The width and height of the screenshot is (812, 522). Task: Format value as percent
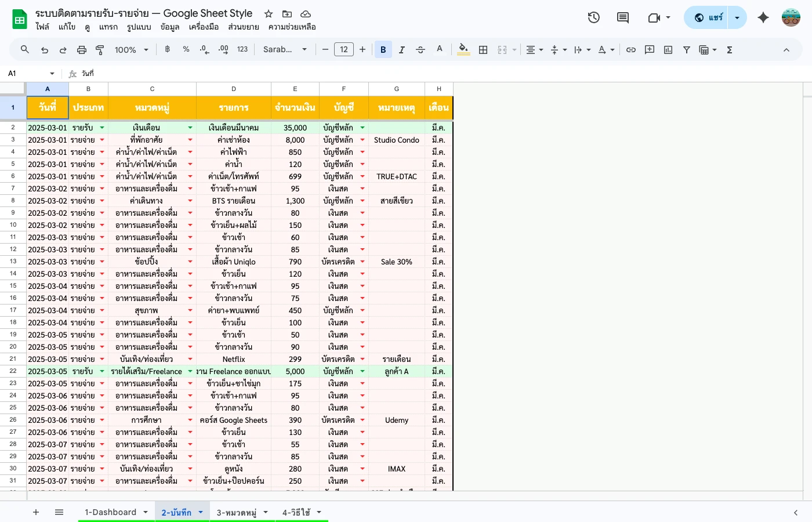click(x=186, y=49)
